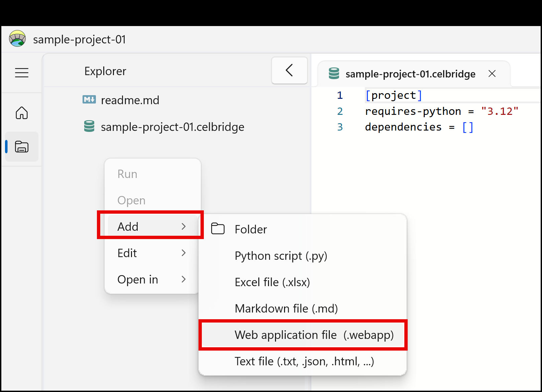Expand the Add submenu arrow
Viewport: 542px width, 392px height.
pos(183,226)
